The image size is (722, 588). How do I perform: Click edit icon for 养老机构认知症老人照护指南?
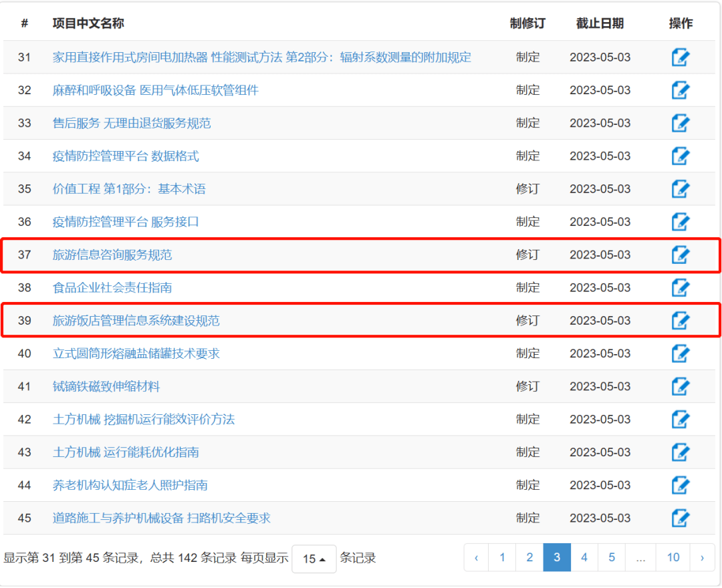click(x=680, y=485)
